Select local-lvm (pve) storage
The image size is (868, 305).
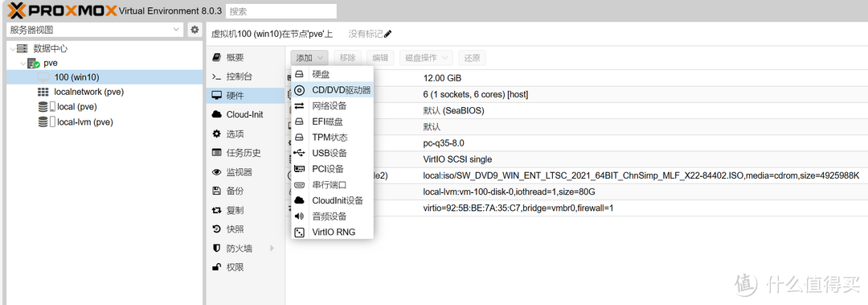[85, 122]
